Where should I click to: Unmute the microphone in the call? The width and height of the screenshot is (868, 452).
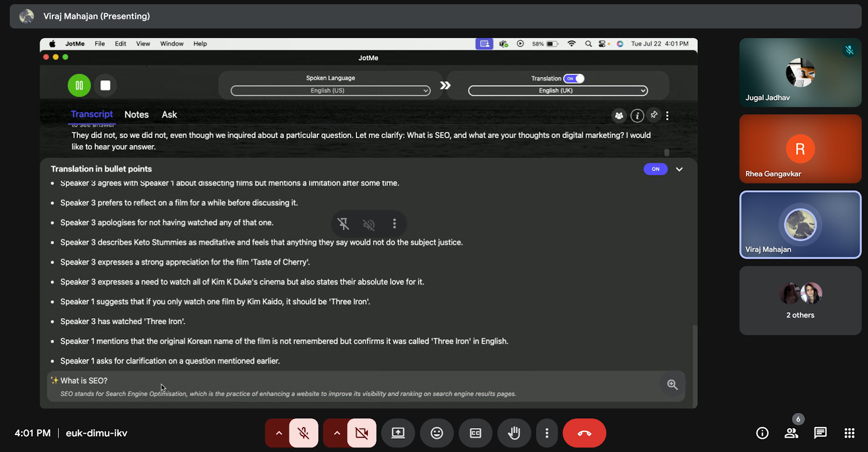(x=304, y=433)
